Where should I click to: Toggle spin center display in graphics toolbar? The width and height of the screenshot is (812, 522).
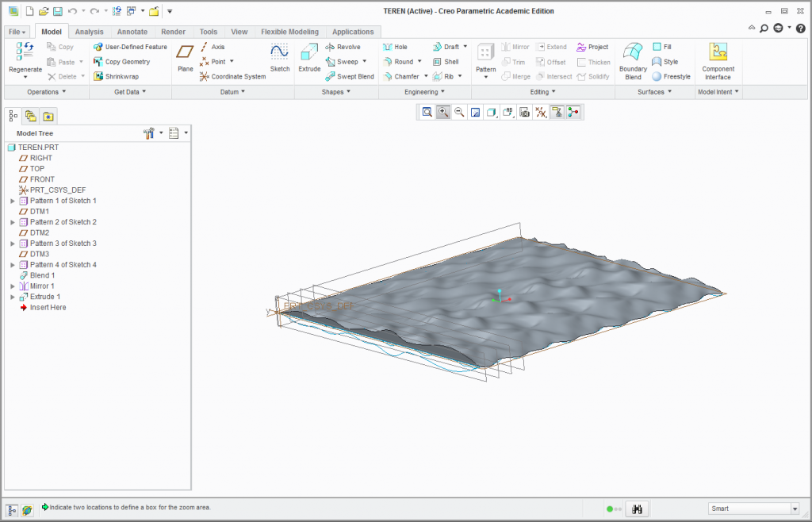point(573,113)
